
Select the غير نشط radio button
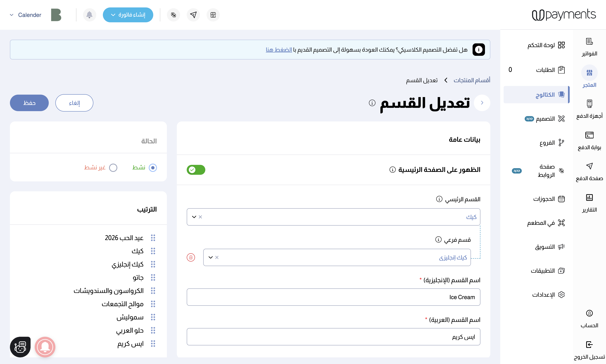[x=113, y=168]
